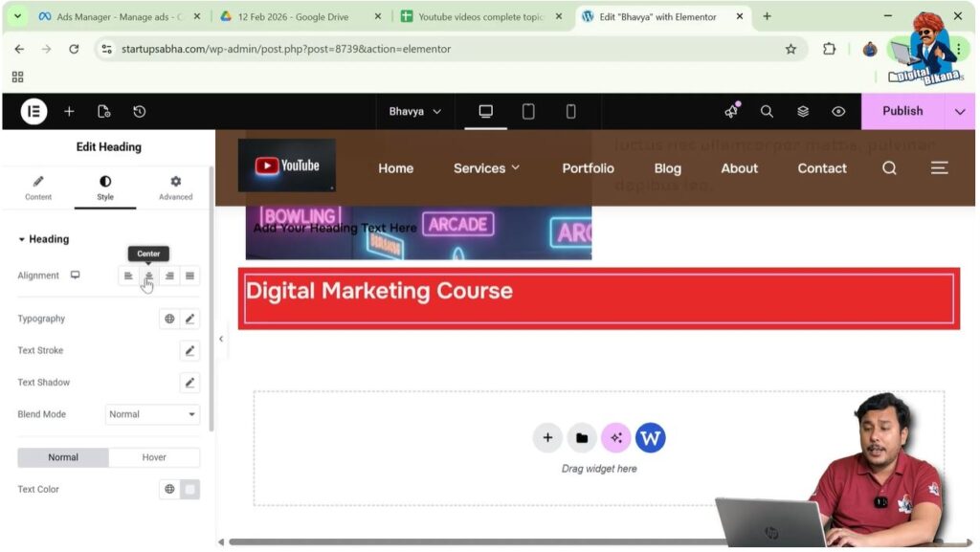
Task: Open the site header hamburger menu
Action: [940, 168]
